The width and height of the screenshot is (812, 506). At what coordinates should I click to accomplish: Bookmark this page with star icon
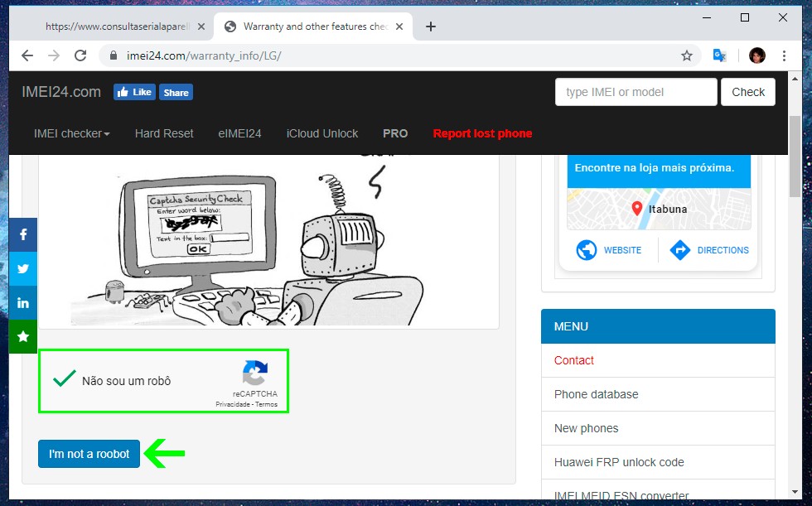tap(686, 55)
